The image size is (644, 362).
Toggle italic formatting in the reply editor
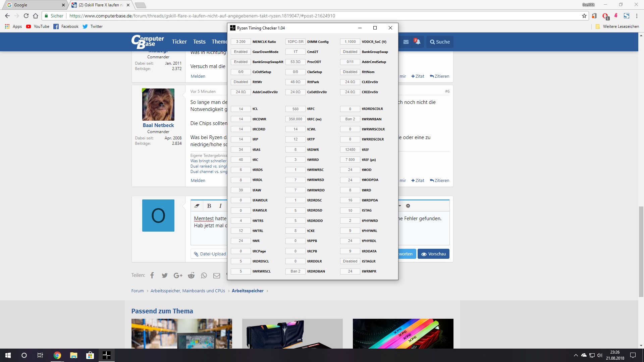pyautogui.click(x=220, y=206)
